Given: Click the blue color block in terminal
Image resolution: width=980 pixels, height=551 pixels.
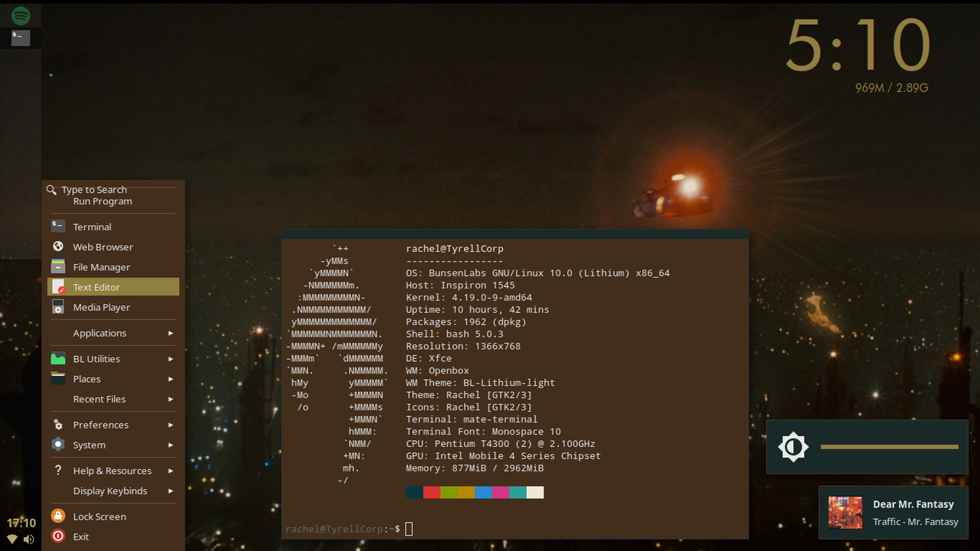Looking at the screenshot, I should click(483, 492).
